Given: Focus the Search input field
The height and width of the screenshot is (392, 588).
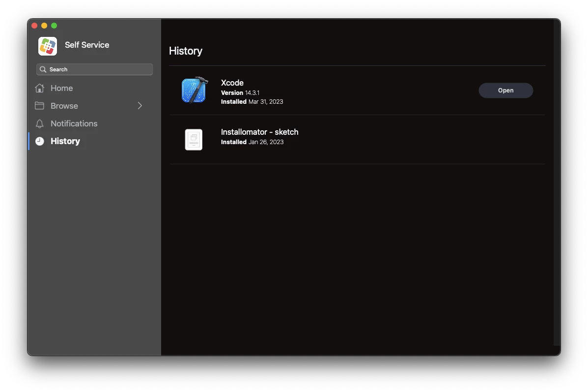Looking at the screenshot, I should tap(94, 69).
